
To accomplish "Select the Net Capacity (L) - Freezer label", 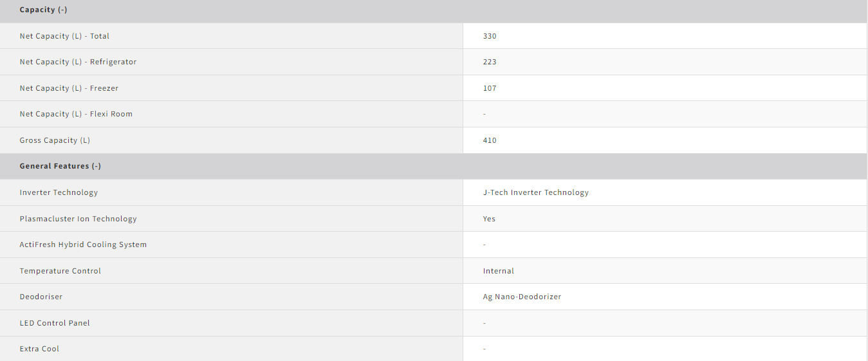I will click(69, 88).
